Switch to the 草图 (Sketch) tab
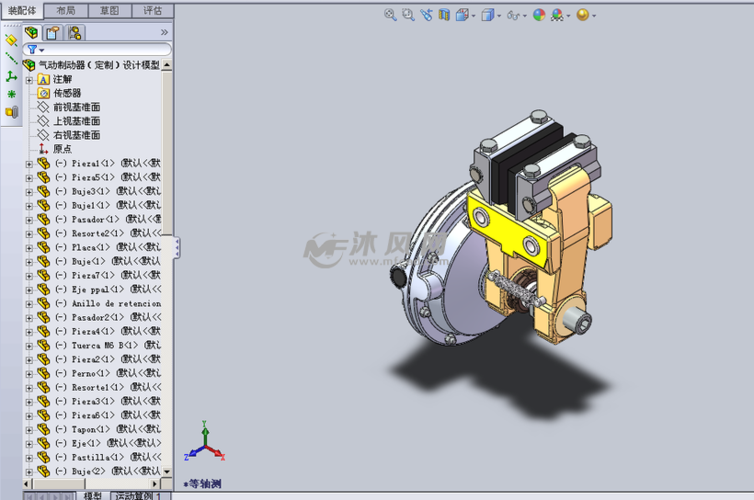 coord(109,10)
